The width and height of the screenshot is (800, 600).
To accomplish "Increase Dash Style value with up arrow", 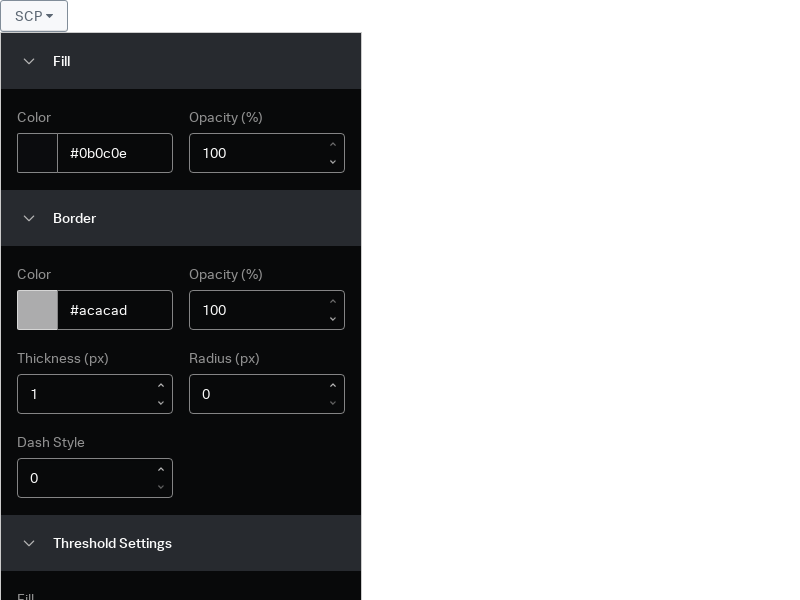I will coord(161,470).
